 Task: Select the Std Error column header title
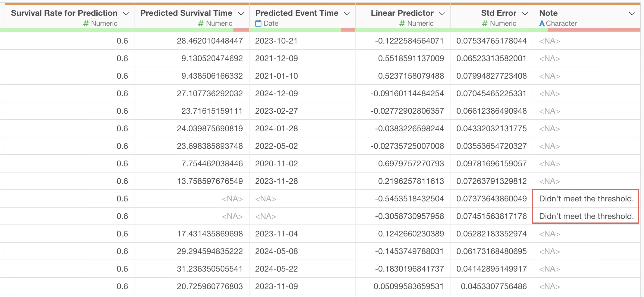pyautogui.click(x=498, y=13)
